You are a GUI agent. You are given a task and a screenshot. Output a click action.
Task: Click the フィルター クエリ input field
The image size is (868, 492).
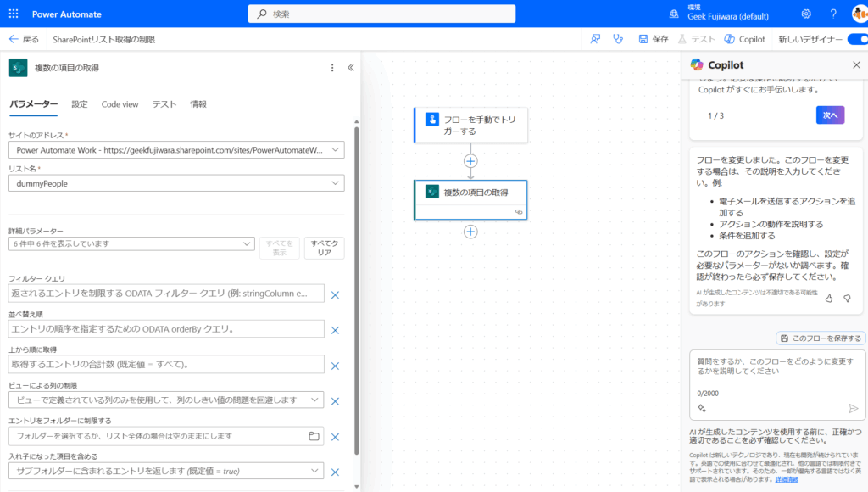tap(166, 294)
